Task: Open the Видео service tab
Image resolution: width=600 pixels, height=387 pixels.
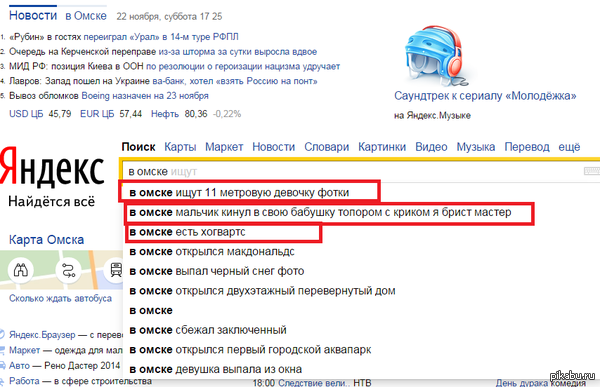Action: (x=431, y=147)
